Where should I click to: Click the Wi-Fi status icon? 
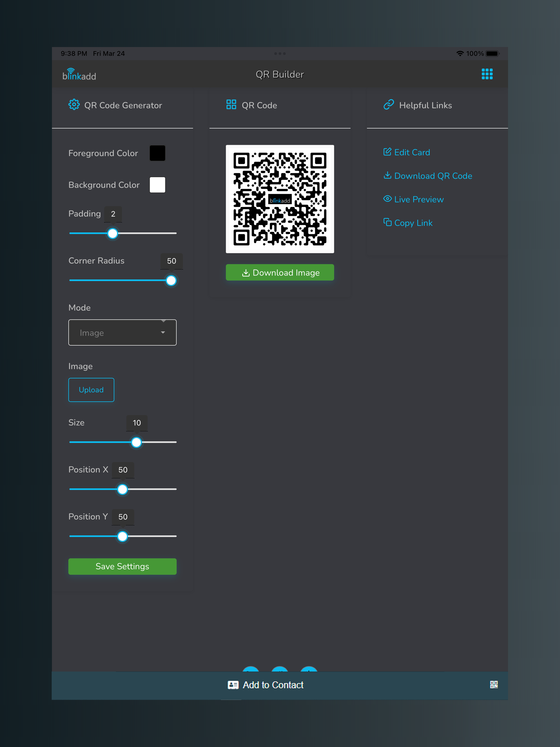(x=460, y=54)
